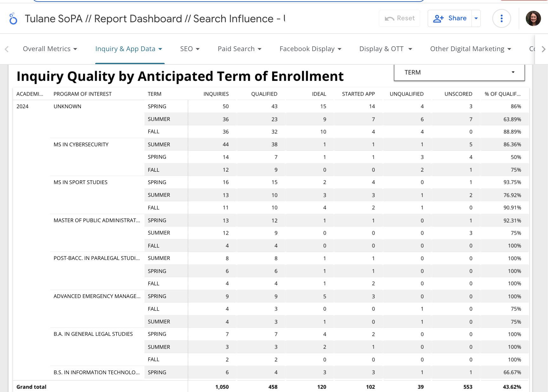Click the grand total 43.62% value
The image size is (548, 392).
click(512, 387)
